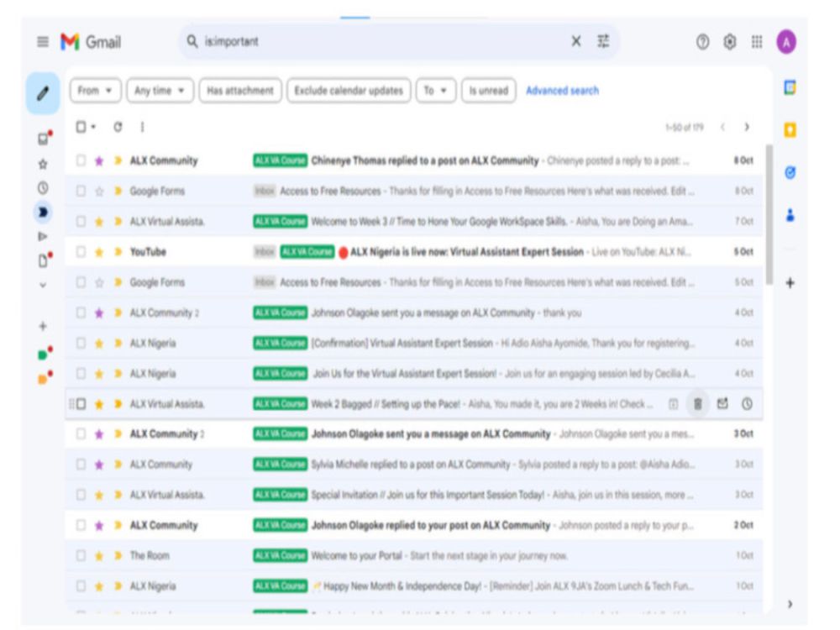Viewport: 840px width, 630px height.
Task: Select the Week 2 Bagged email checkbox
Action: click(x=81, y=404)
